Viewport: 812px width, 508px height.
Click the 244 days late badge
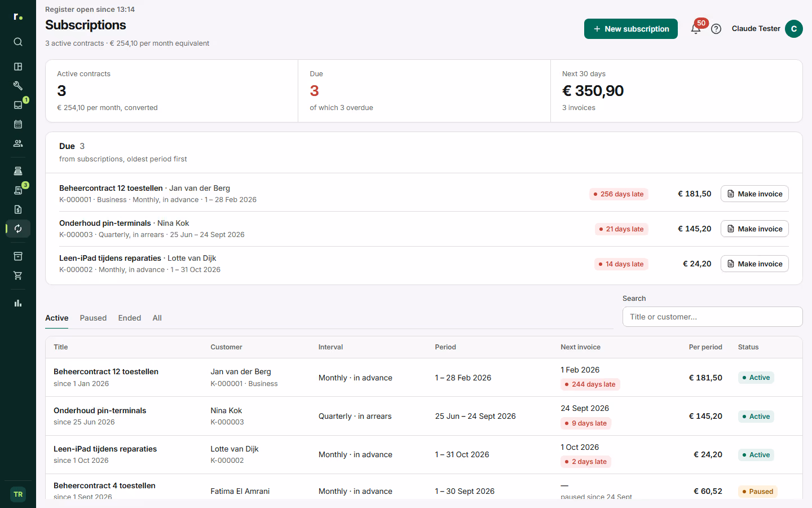[x=590, y=384]
